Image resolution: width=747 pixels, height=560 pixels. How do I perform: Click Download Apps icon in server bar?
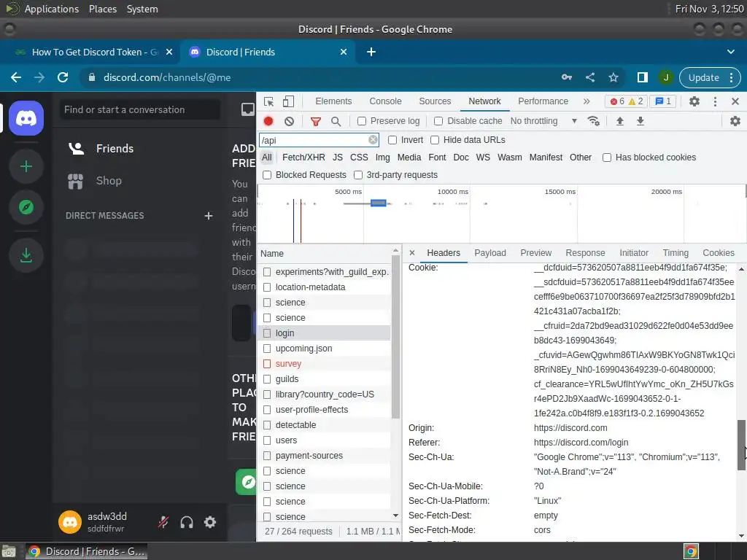tap(26, 255)
